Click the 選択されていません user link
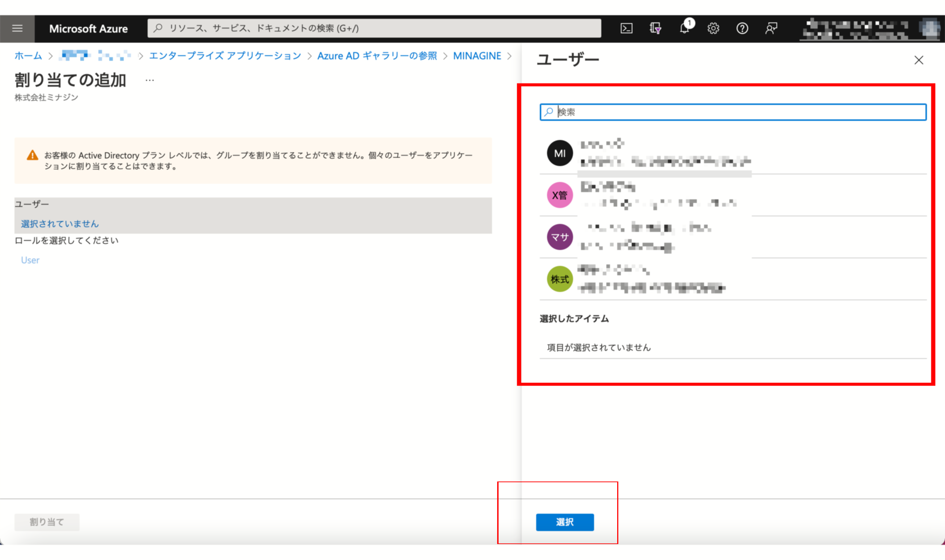The image size is (945, 560). click(60, 224)
